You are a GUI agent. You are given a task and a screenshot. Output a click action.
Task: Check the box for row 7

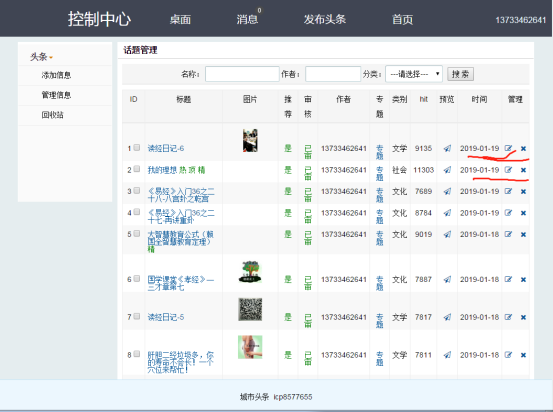pyautogui.click(x=137, y=316)
